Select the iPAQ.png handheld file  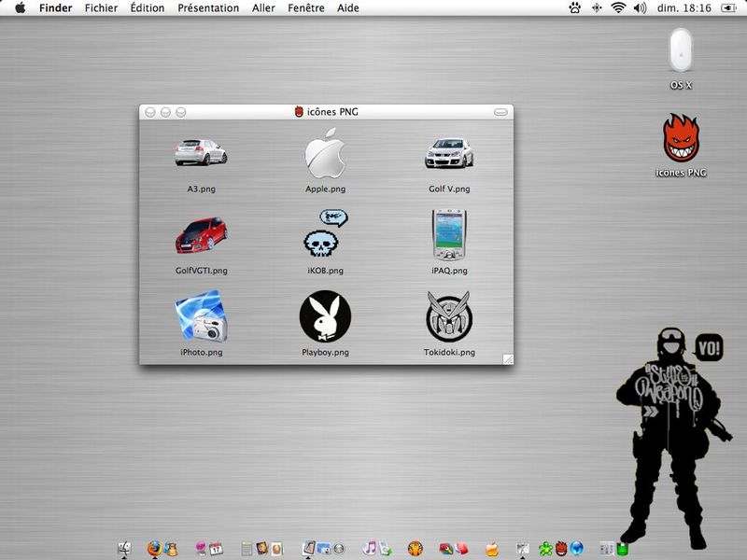[449, 235]
